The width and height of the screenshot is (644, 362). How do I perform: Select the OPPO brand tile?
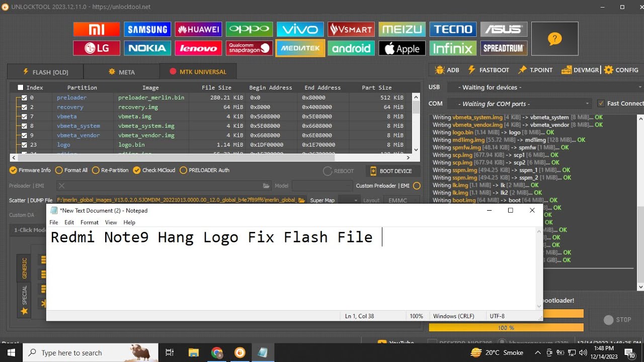coord(250,29)
